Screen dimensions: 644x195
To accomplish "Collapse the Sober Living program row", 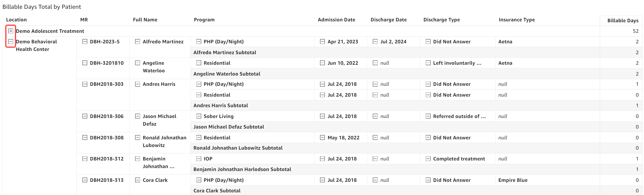I will (199, 116).
